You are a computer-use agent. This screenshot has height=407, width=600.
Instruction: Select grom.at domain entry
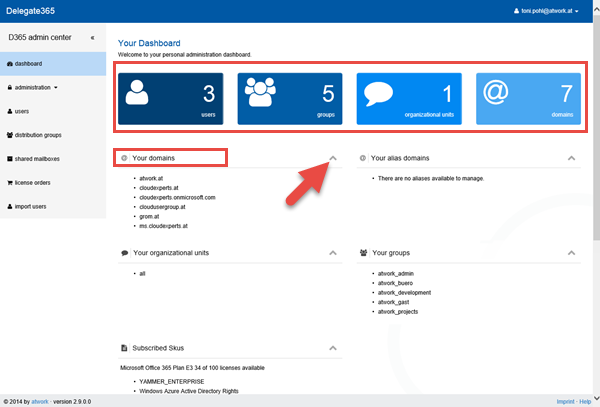[149, 217]
